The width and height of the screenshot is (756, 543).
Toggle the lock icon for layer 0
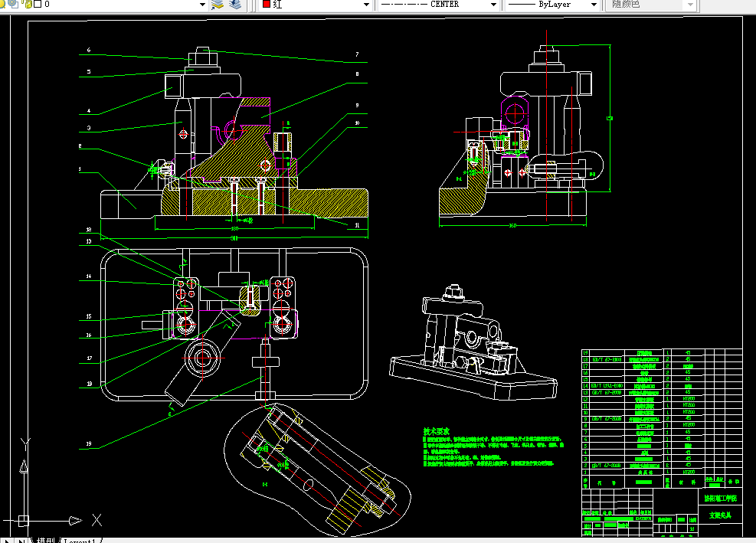coord(28,5)
